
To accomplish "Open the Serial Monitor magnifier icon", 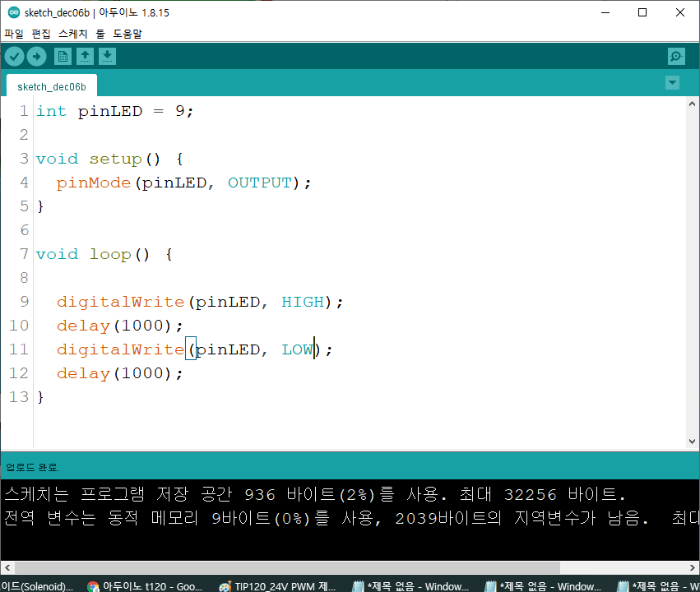I will pyautogui.click(x=676, y=57).
